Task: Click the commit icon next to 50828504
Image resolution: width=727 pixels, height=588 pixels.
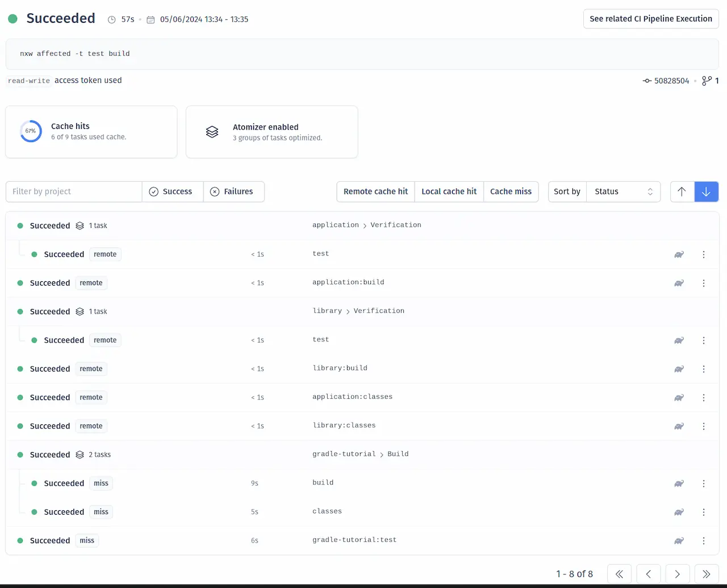Action: (647, 81)
